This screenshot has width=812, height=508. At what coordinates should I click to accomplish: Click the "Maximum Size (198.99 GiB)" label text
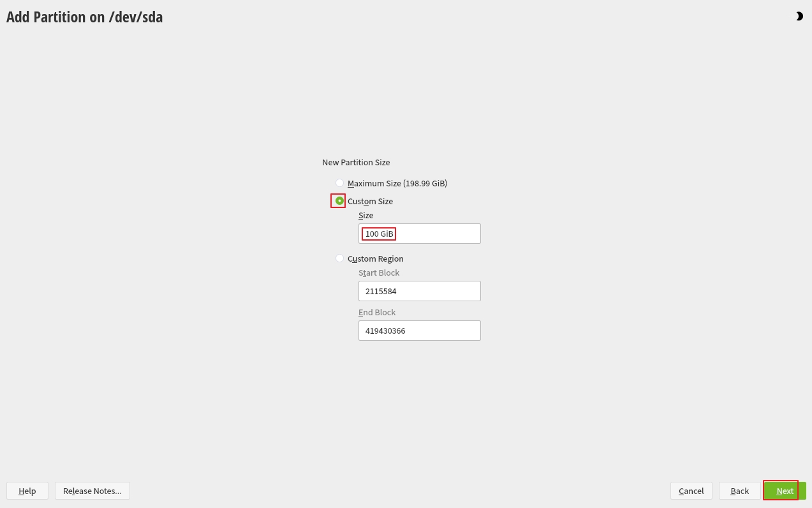[397, 183]
